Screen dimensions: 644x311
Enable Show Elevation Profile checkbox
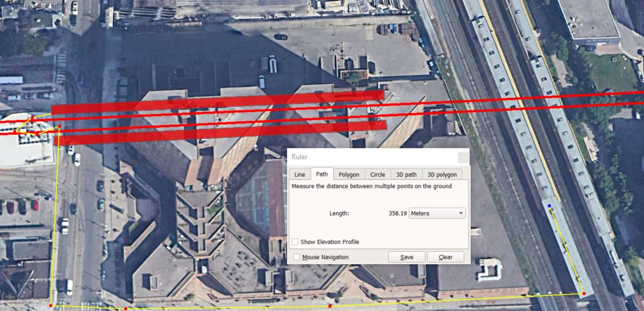(x=295, y=242)
